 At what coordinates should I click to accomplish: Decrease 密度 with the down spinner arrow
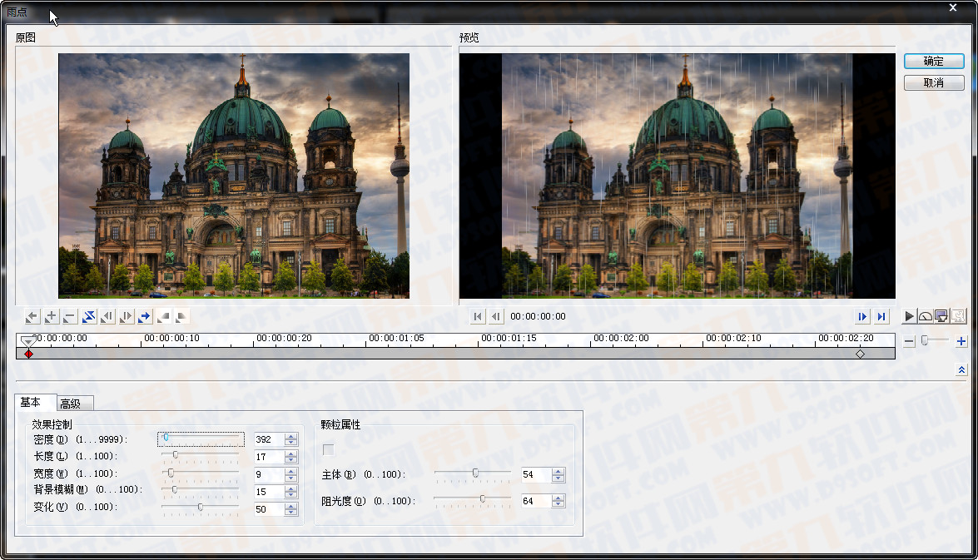[290, 443]
